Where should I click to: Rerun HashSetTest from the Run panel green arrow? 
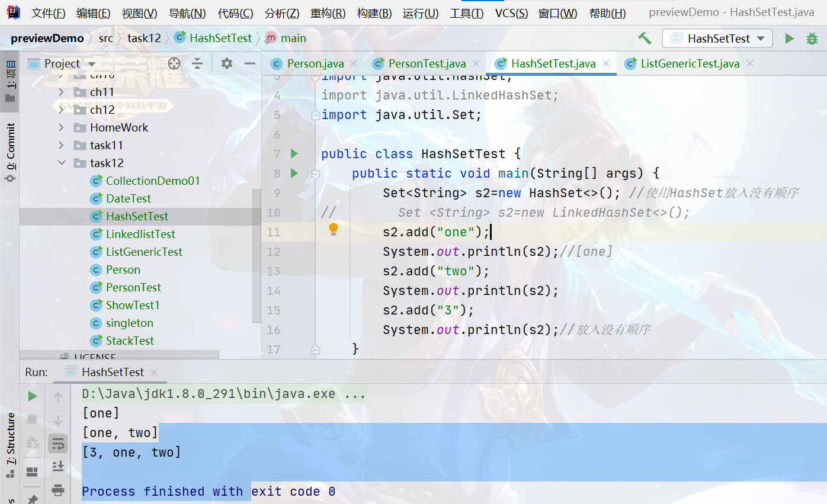pos(33,396)
